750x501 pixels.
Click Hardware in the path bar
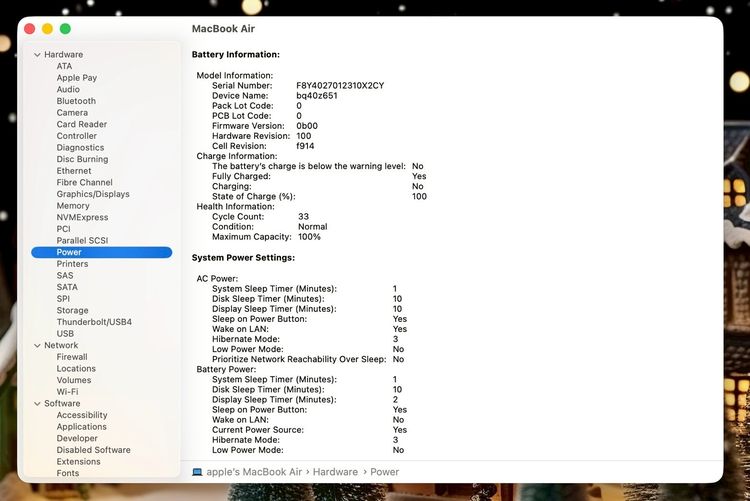coord(335,472)
